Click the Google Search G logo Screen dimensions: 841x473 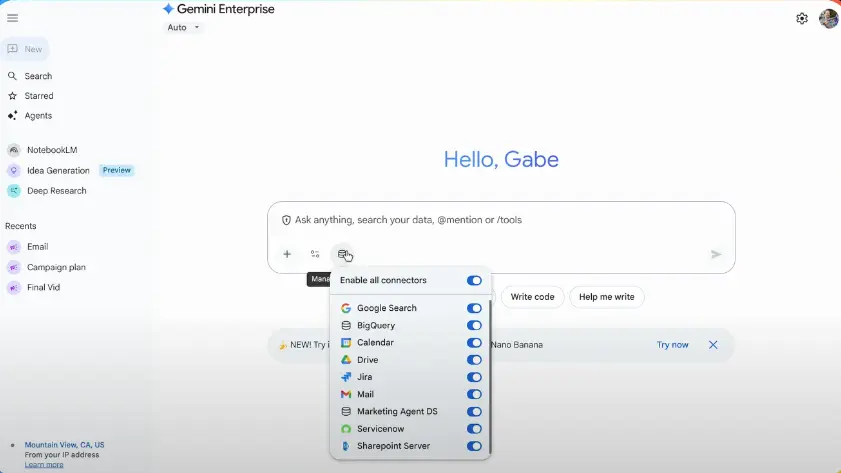(x=346, y=308)
